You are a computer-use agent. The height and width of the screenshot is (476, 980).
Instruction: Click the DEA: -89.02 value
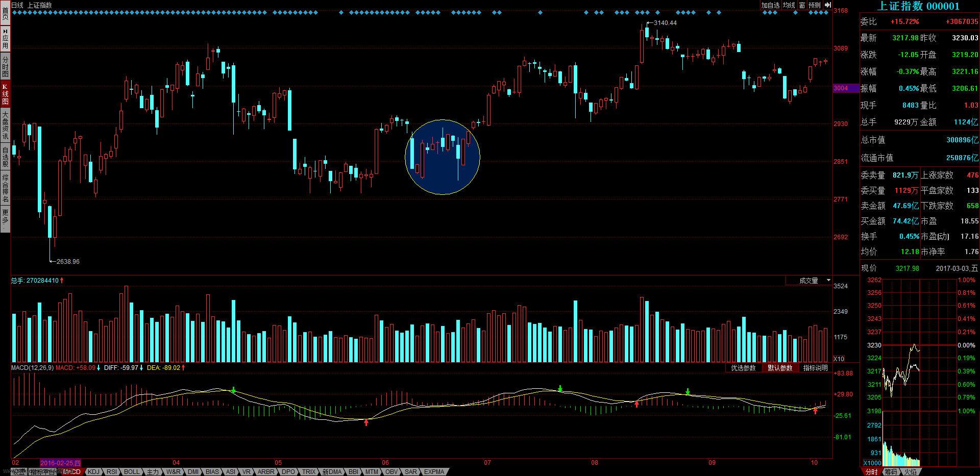point(164,367)
